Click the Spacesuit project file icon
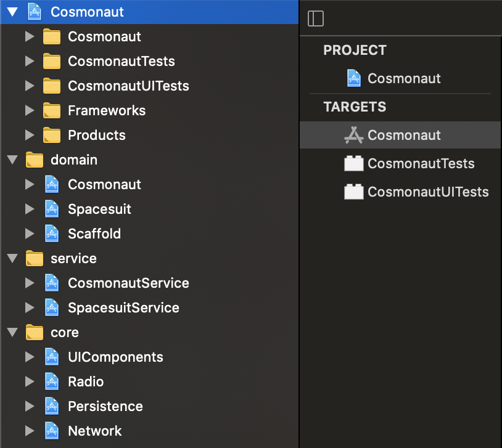Screen dimensions: 502x448 pos(52,209)
